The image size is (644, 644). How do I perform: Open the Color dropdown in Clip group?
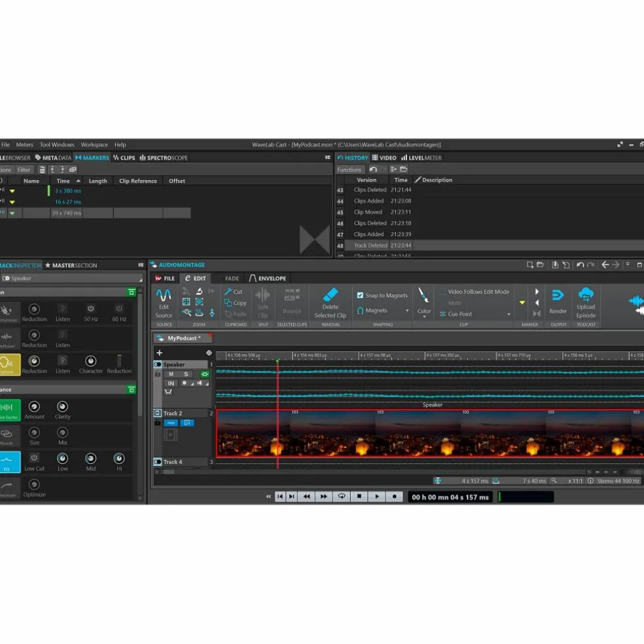click(424, 317)
